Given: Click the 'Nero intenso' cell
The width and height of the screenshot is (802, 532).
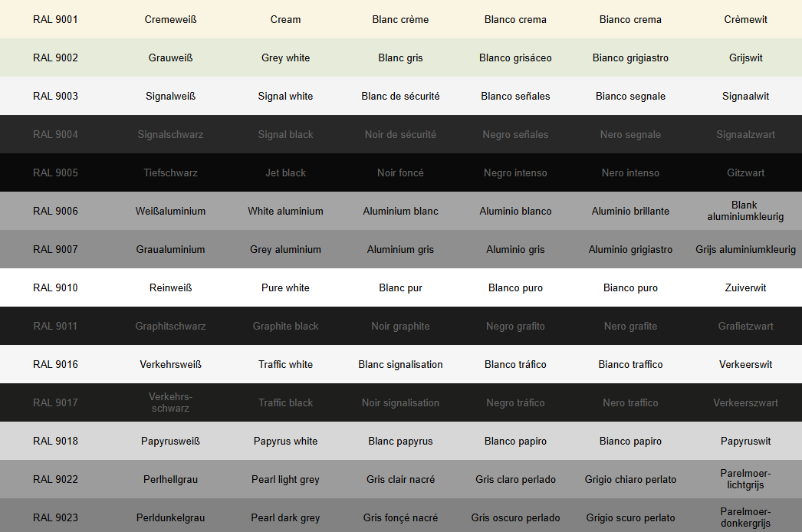Looking at the screenshot, I should 630,172.
